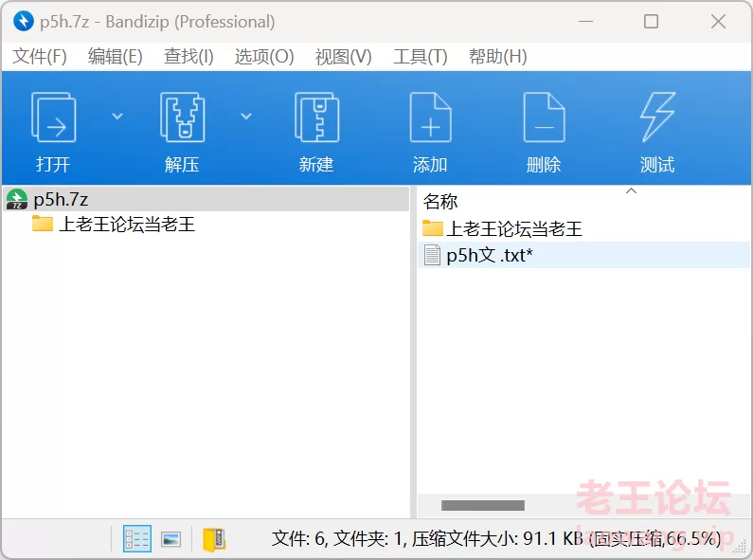753x560 pixels.
Task: Click the Bandizip app icon in title bar
Action: (23, 22)
